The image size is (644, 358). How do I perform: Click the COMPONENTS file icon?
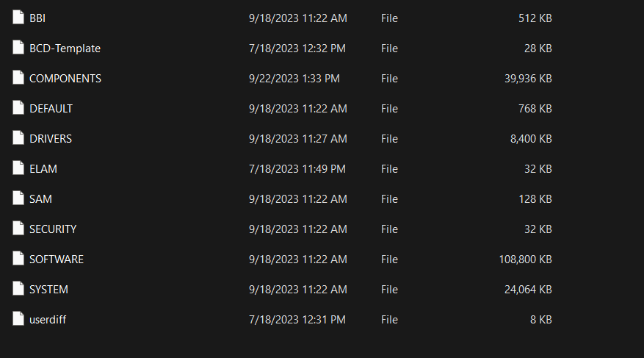tap(18, 77)
